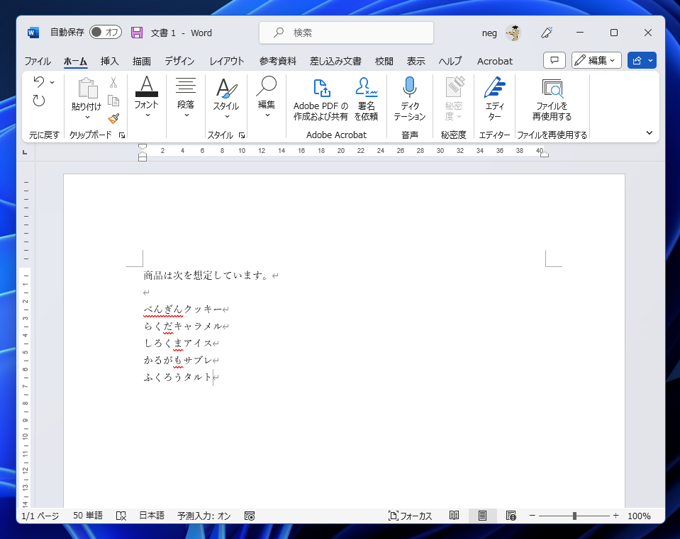
Task: Click the Redo icon
Action: [x=39, y=101]
